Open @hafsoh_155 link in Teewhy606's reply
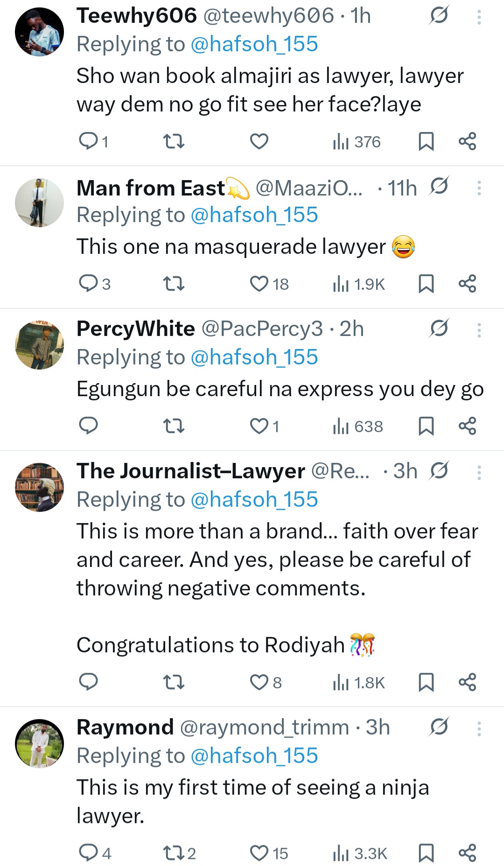504x866 pixels. (x=254, y=44)
